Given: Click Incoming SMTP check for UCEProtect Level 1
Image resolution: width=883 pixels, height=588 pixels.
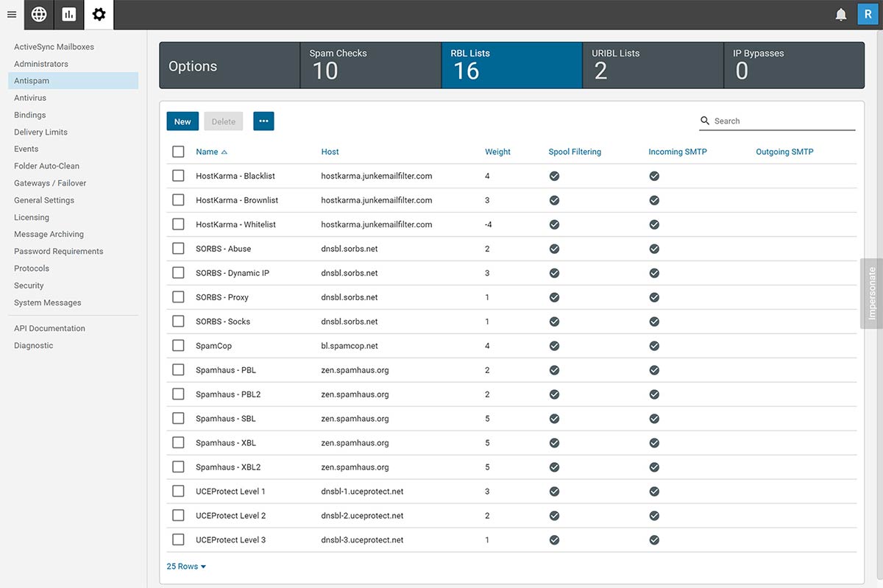Looking at the screenshot, I should tap(654, 492).
